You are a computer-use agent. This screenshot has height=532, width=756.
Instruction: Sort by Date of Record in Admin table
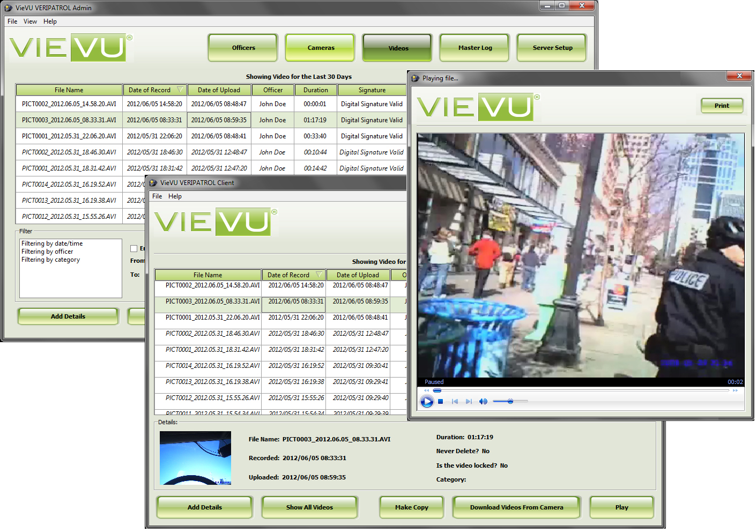[x=150, y=90]
